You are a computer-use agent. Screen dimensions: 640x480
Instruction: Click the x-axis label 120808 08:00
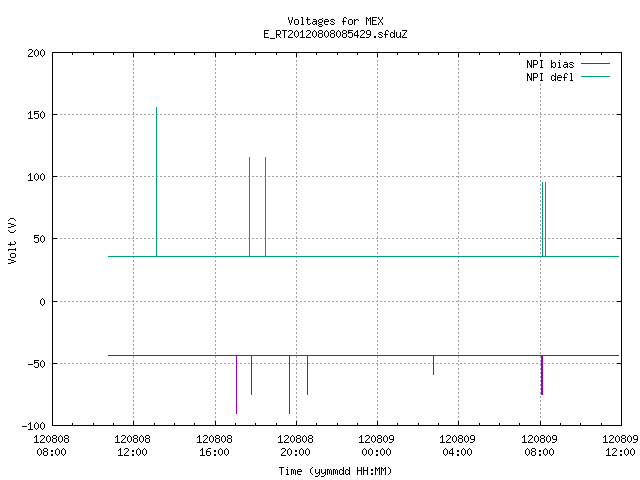click(51, 446)
